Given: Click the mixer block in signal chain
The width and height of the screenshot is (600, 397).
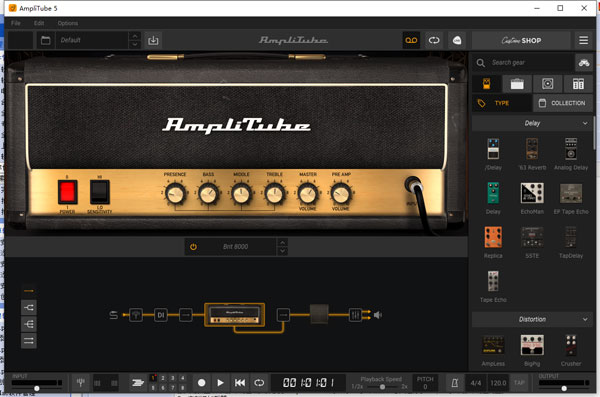Looking at the screenshot, I should point(355,315).
